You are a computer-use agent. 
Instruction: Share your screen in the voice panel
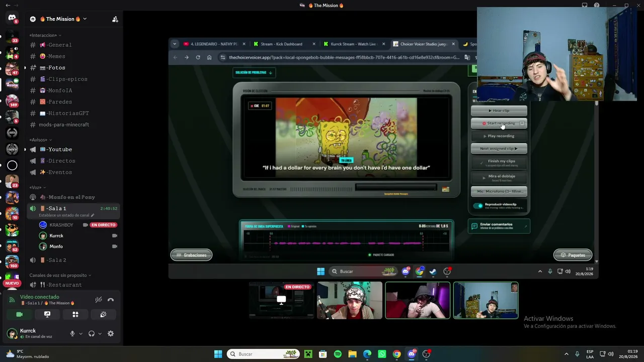(47, 314)
